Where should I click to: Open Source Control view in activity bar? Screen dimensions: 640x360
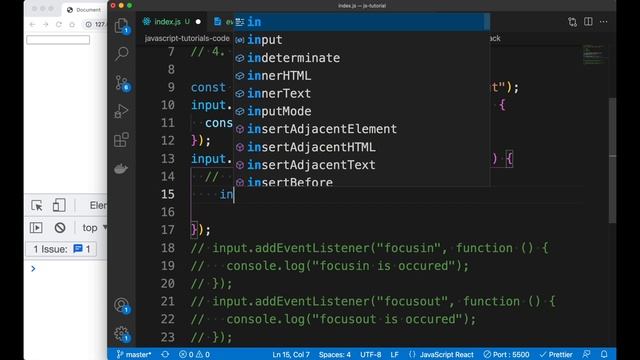[121, 83]
